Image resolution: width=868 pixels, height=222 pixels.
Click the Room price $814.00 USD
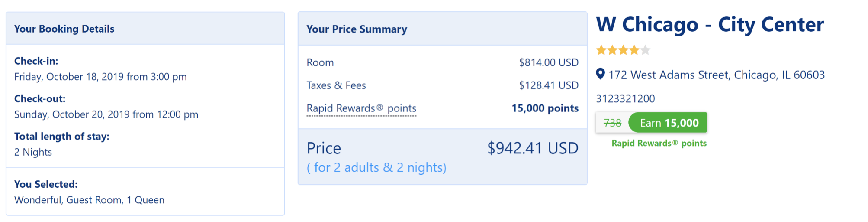549,62
